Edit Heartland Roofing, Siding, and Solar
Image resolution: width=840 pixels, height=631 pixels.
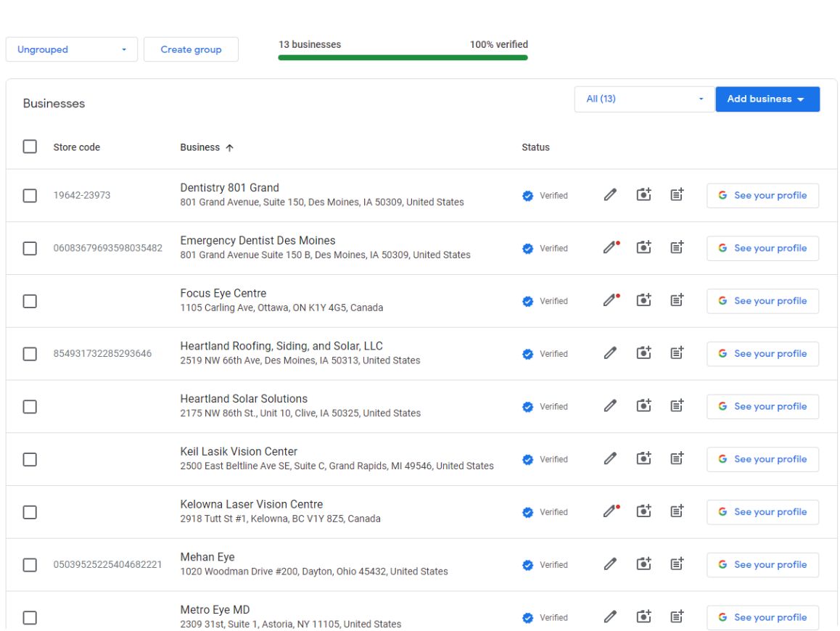(x=610, y=353)
